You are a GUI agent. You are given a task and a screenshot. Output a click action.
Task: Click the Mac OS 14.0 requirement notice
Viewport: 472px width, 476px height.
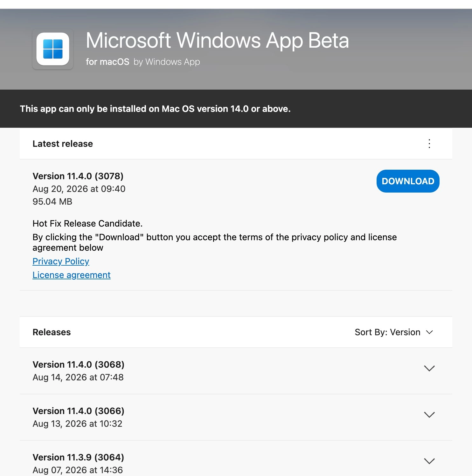click(x=155, y=109)
